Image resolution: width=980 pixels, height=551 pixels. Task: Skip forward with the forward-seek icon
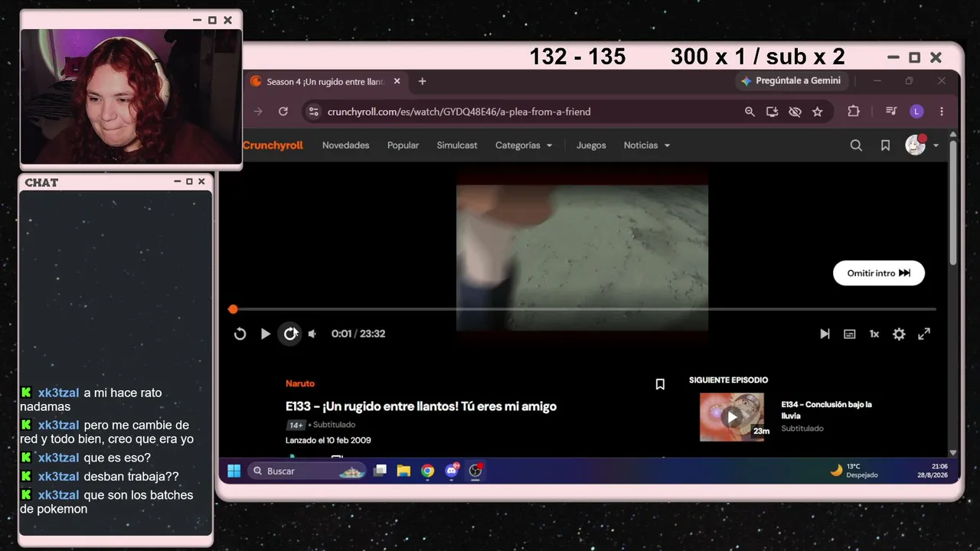(290, 334)
